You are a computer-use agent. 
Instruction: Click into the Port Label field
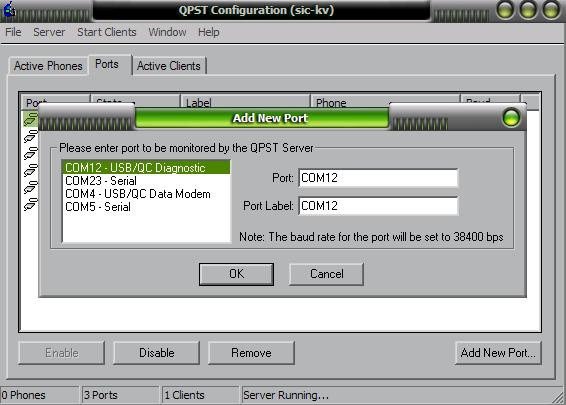coord(378,206)
